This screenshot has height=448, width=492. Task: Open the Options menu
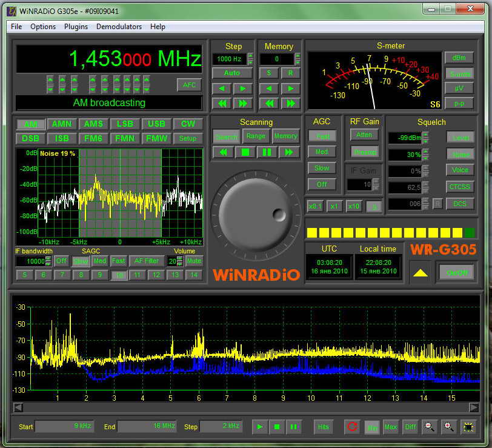click(43, 27)
